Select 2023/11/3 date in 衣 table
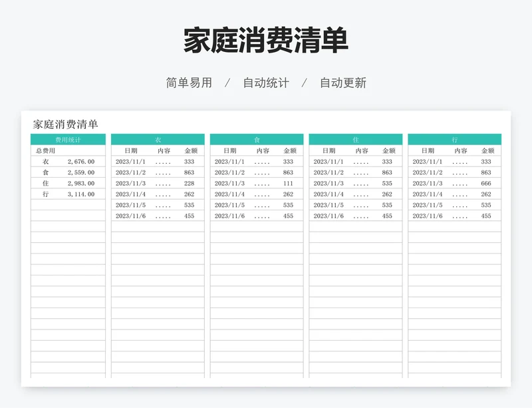Viewport: 532px width, 408px height. tap(130, 184)
